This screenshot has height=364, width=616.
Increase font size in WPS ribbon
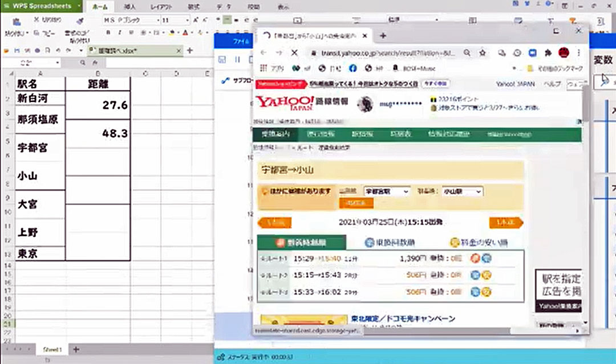coord(196,19)
